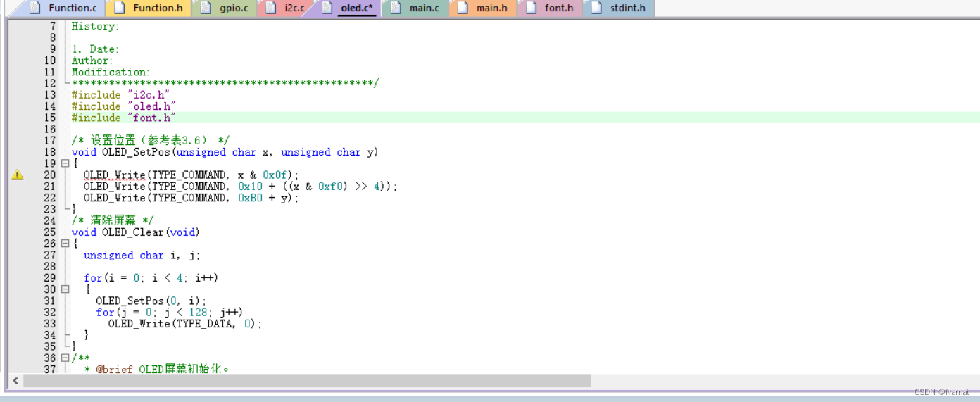Image resolution: width=980 pixels, height=402 pixels.
Task: Click the line with 0xB0 + y
Action: (191, 198)
